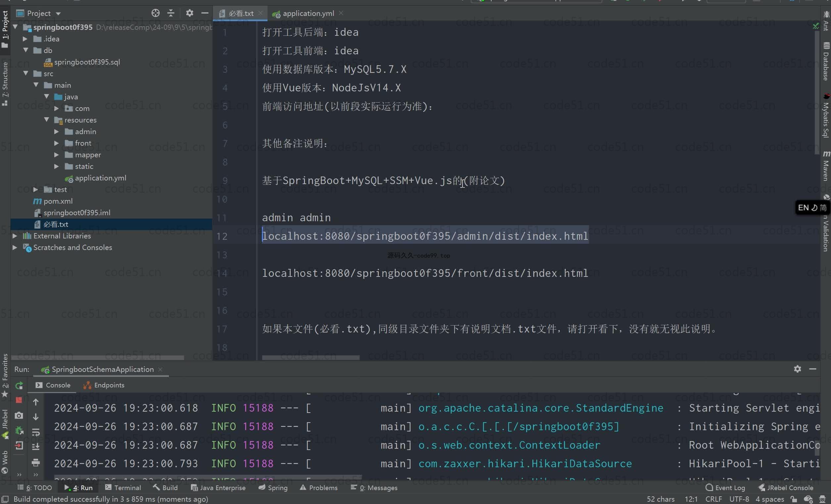Click the locate/scroll-from-source target icon
Image resolution: width=831 pixels, height=504 pixels.
tap(156, 13)
